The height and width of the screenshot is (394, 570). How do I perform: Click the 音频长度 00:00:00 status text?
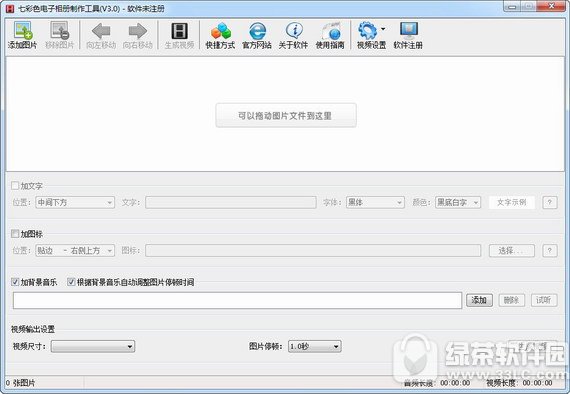pos(437,383)
